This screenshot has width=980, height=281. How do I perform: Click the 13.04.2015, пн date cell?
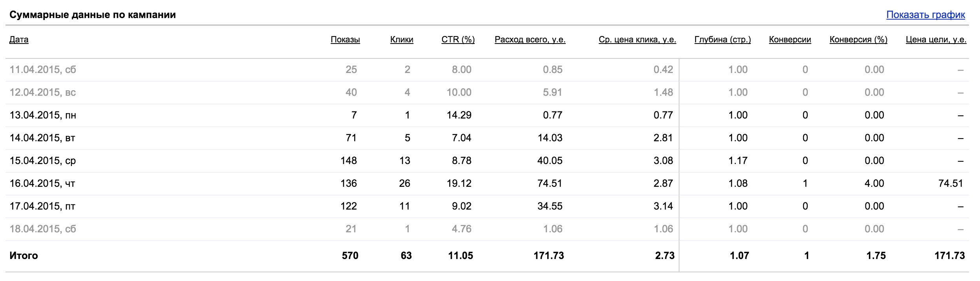(x=43, y=115)
